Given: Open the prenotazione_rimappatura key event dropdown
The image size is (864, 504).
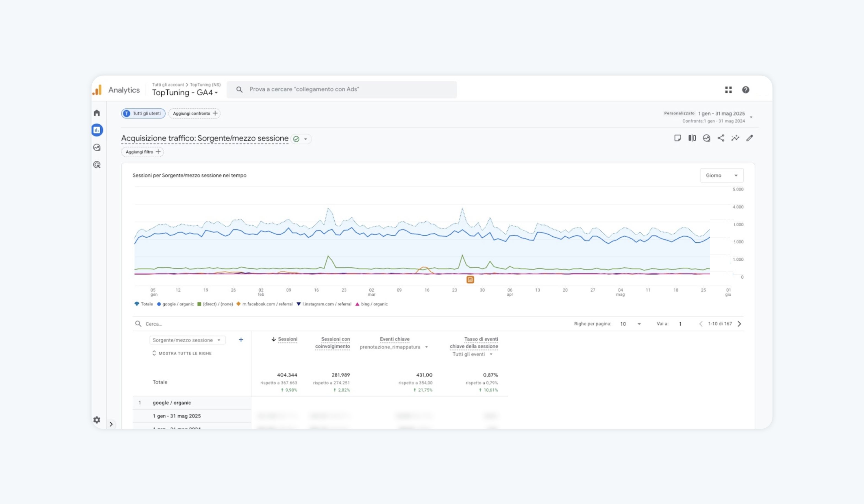Looking at the screenshot, I should [x=394, y=347].
